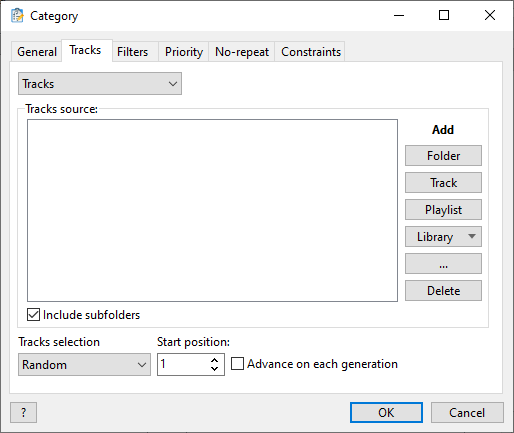Increase Start position with the up arrow
This screenshot has width=514, height=433.
pos(214,360)
